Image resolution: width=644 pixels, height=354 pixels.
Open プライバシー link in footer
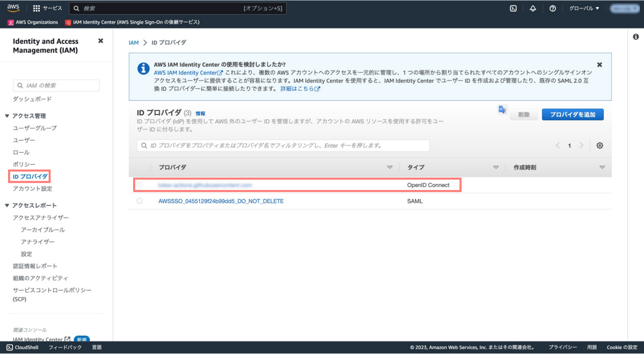click(563, 348)
